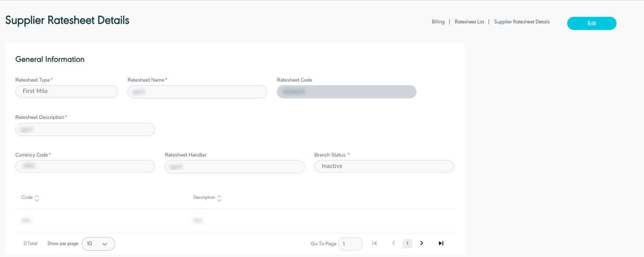Open the Show per page dropdown
Screen dimensions: 644x257
pyautogui.click(x=98, y=244)
